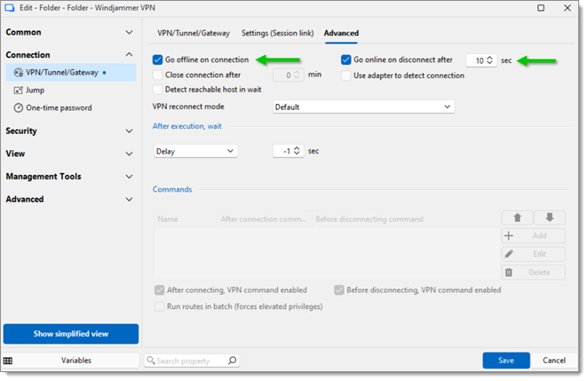The width and height of the screenshot is (588, 381).
Task: Click the search magnifier icon
Action: (232, 361)
